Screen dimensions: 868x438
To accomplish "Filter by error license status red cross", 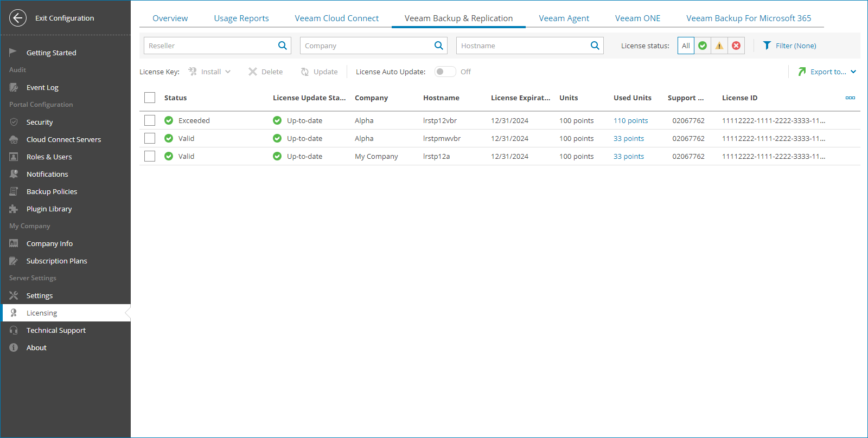I will coord(736,46).
